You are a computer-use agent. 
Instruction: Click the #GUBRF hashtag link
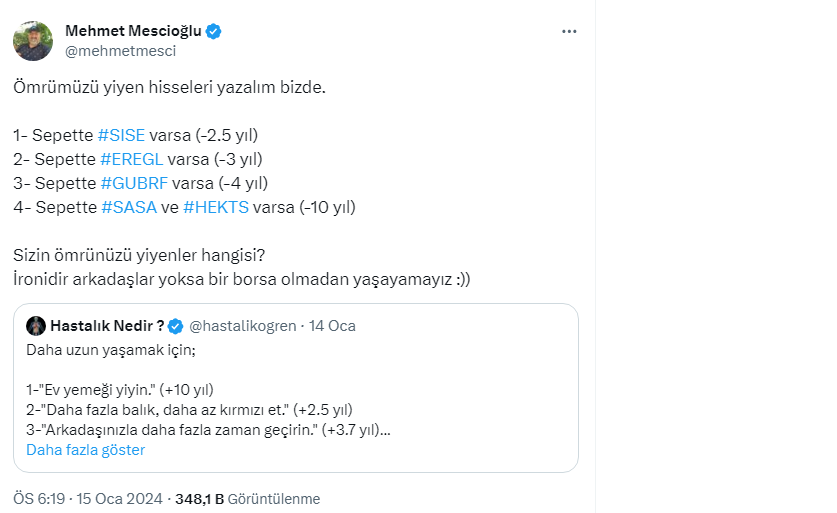click(134, 183)
